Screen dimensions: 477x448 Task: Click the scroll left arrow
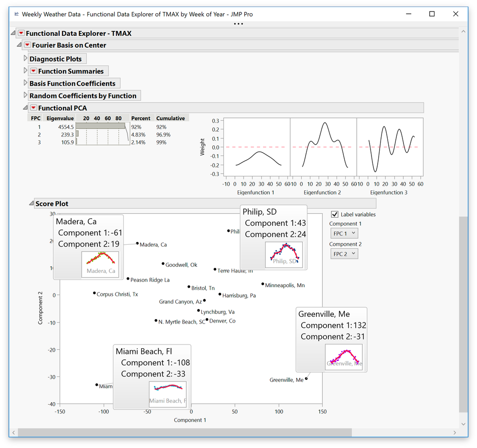(x=14, y=432)
